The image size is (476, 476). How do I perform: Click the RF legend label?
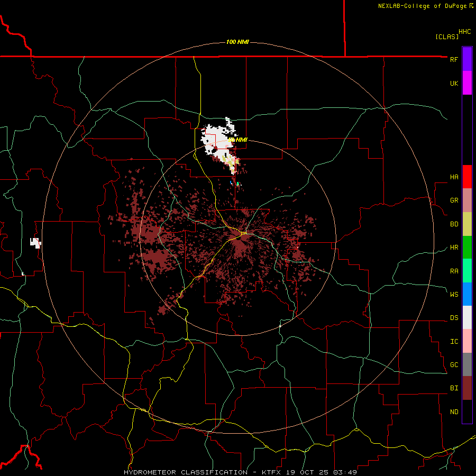point(454,59)
